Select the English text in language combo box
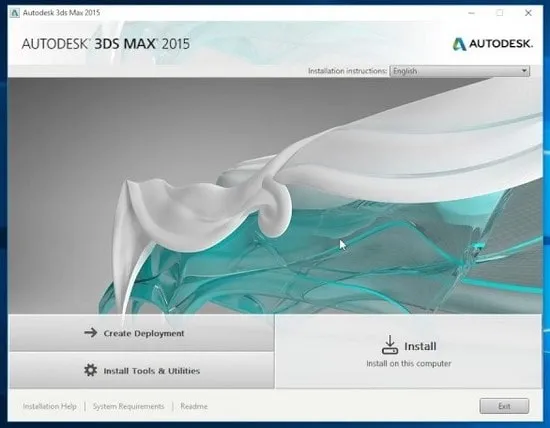This screenshot has width=550, height=428. [x=405, y=71]
